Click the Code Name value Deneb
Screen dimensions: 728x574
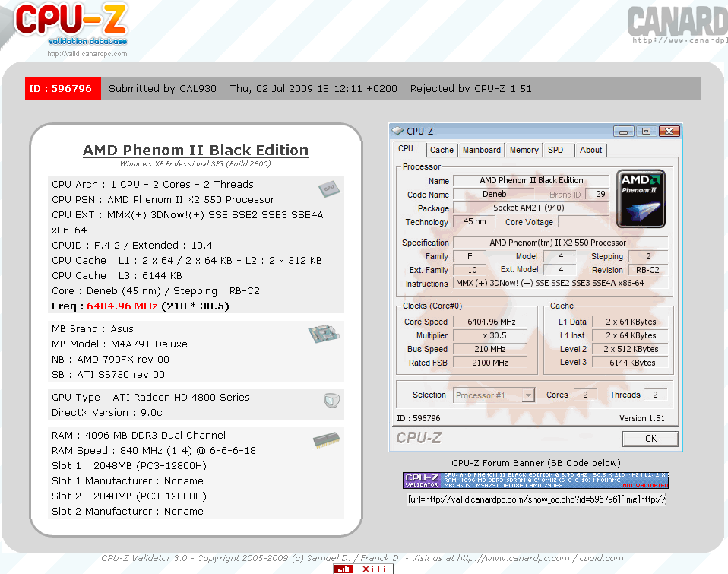(x=495, y=194)
